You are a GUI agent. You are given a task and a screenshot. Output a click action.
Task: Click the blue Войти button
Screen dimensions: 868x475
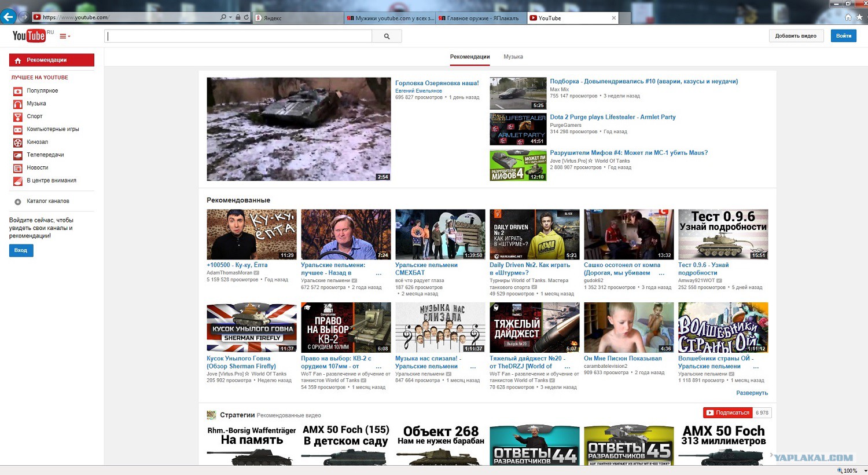point(844,36)
